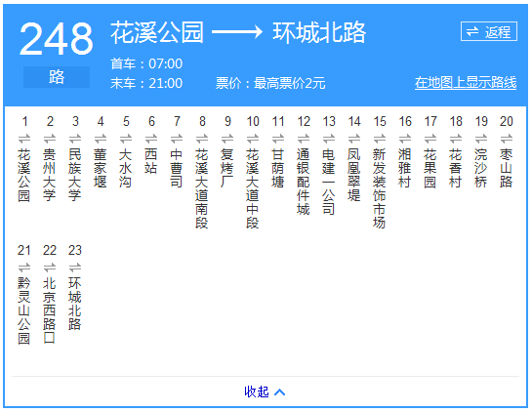Screen dimensions: 532x412
Task: Click the 路 label under 248
Action: click(57, 77)
